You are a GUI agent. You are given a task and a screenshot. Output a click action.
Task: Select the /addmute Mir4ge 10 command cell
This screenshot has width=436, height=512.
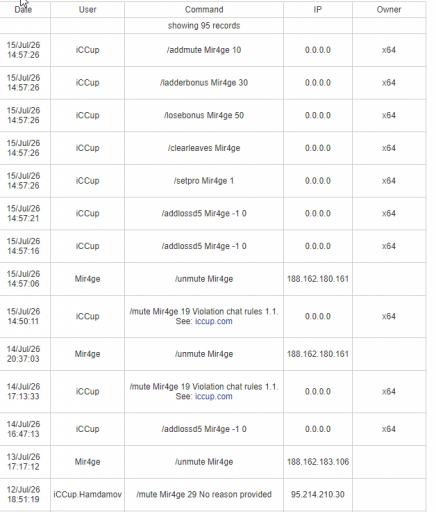[204, 50]
